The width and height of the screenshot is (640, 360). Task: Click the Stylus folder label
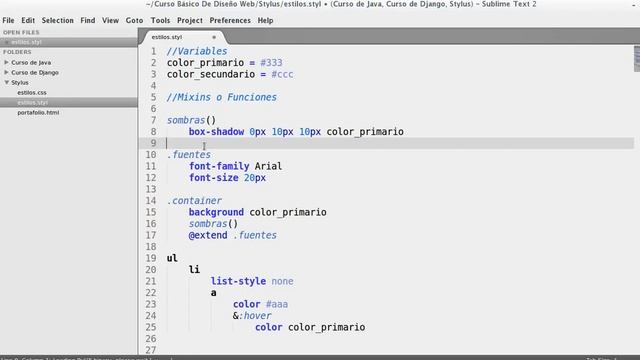20,82
